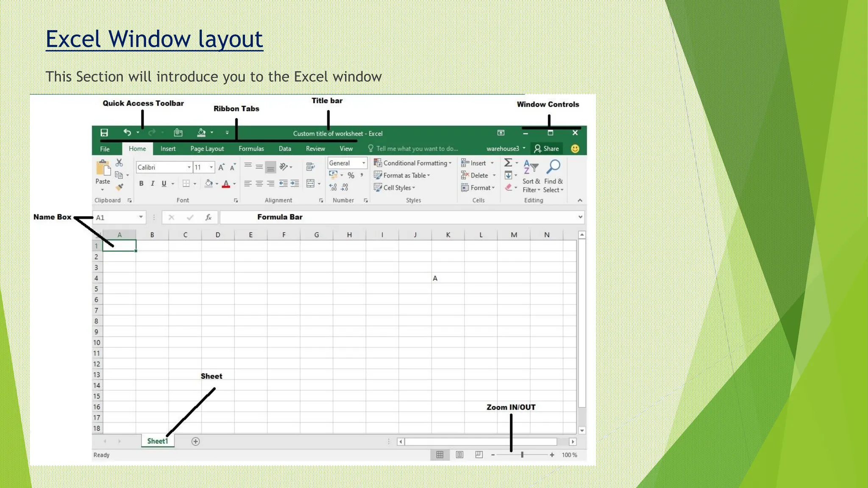Click AutoSum sigma icon

(508, 163)
